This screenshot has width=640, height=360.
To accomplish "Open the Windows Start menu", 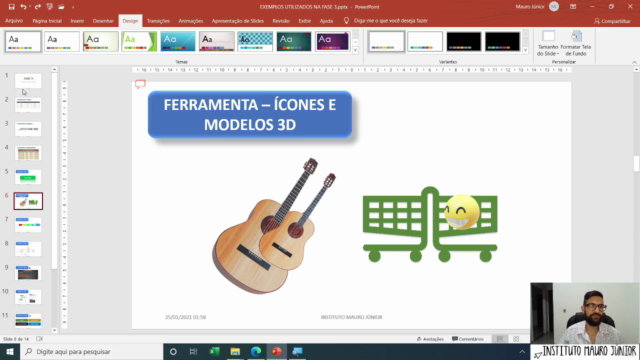I will coord(10,351).
